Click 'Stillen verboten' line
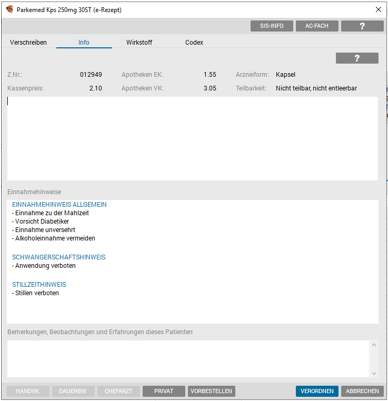388x401 pixels. tap(35, 293)
